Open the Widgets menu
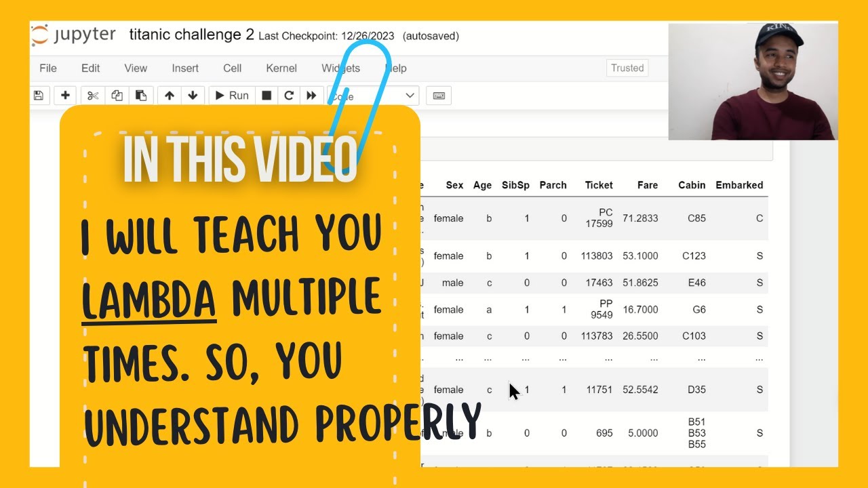This screenshot has width=868, height=488. tap(340, 68)
